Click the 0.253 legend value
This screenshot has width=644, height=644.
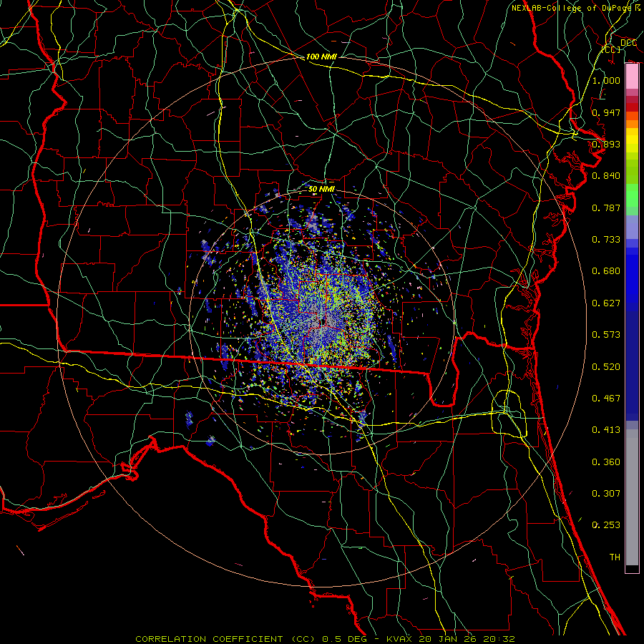[606, 525]
